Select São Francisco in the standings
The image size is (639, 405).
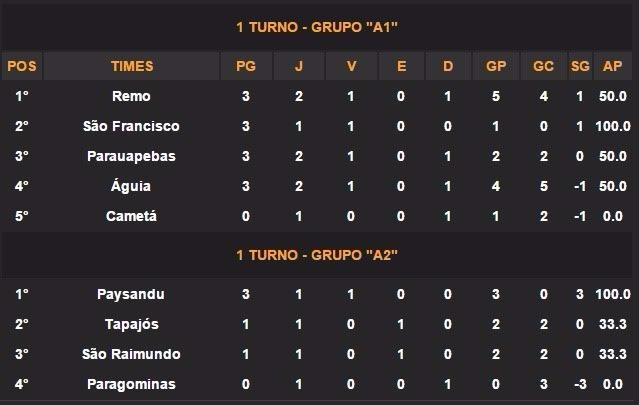[132, 126]
